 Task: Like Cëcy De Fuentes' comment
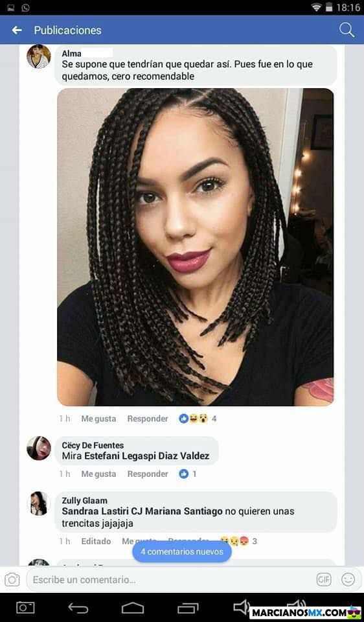pyautogui.click(x=98, y=474)
